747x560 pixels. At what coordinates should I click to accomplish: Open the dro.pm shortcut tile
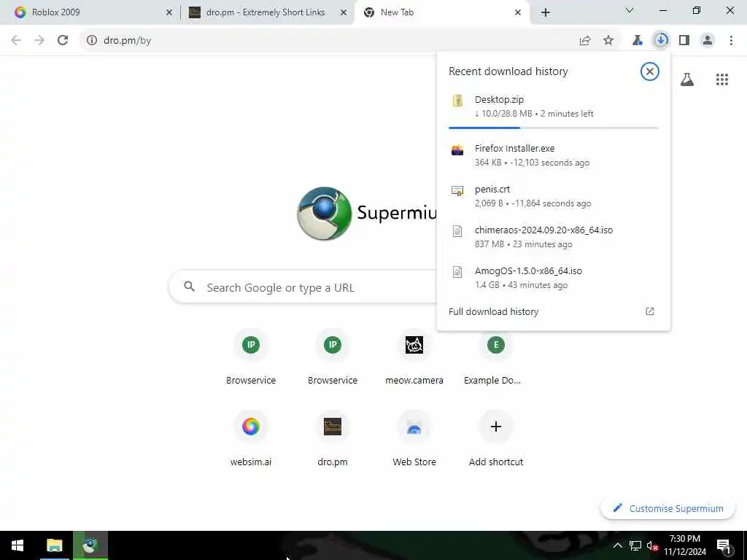pyautogui.click(x=333, y=440)
